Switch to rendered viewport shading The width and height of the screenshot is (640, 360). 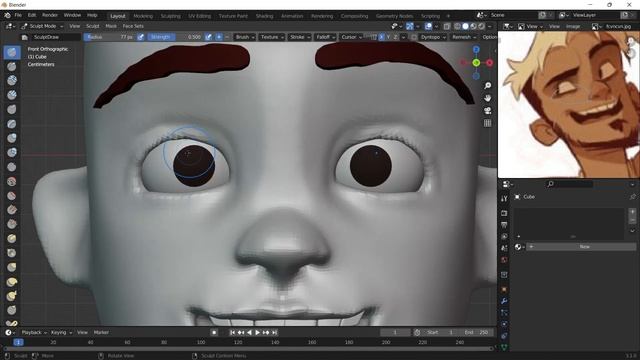point(482,26)
